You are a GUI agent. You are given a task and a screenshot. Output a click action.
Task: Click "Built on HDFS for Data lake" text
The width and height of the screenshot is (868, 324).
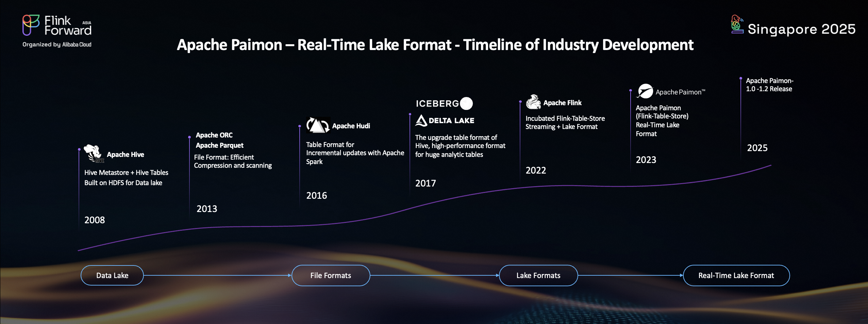click(x=123, y=183)
